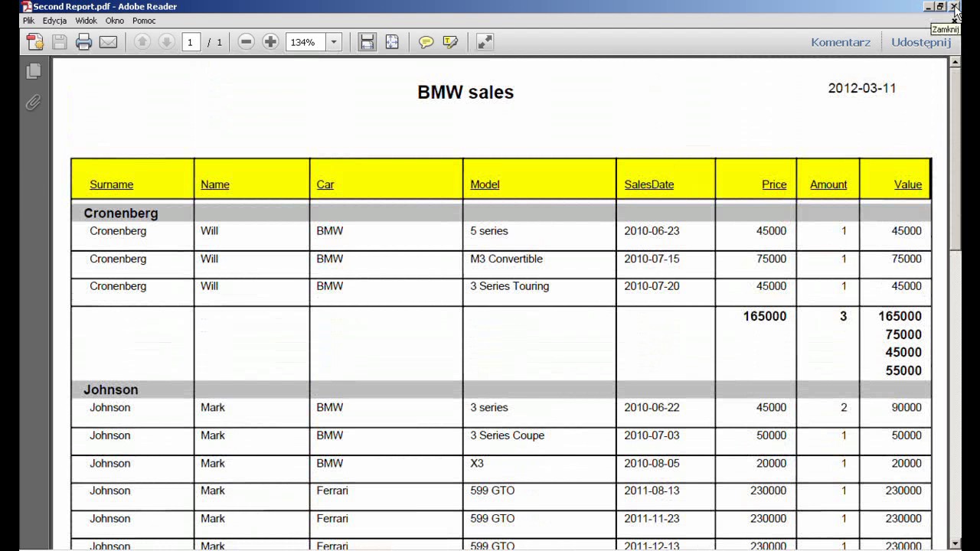Click the 3 Series Touring model cell
Screen dimensions: 980x551
coord(509,286)
